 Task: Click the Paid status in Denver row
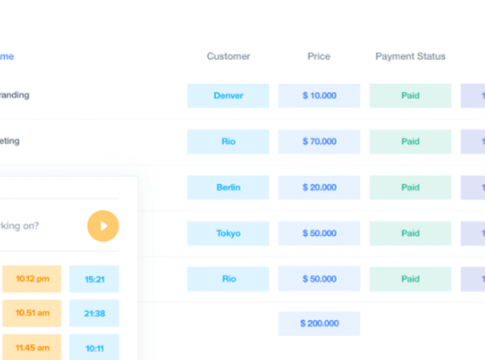click(x=410, y=96)
